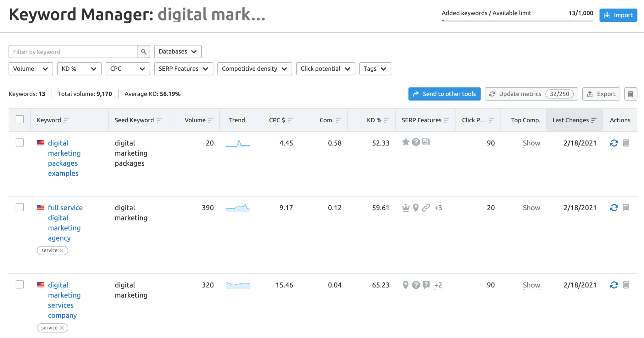Open the Databases dropdown
This screenshot has width=644, height=338.
click(178, 52)
